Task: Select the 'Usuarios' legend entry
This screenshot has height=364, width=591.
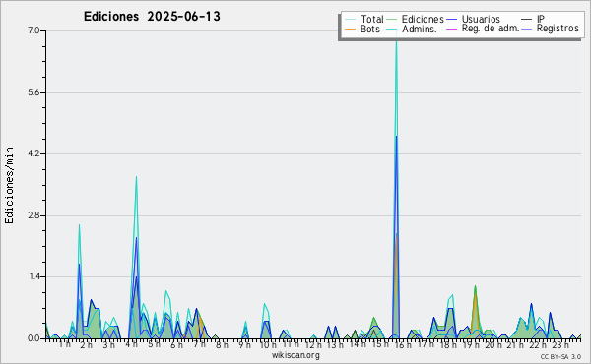Action: 481,19
